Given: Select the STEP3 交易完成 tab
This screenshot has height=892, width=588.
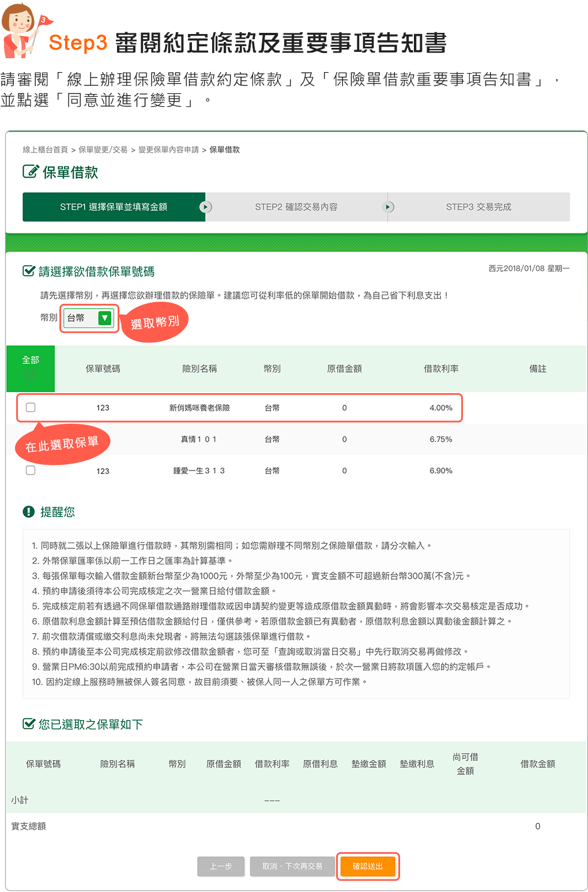Looking at the screenshot, I should point(478,207).
